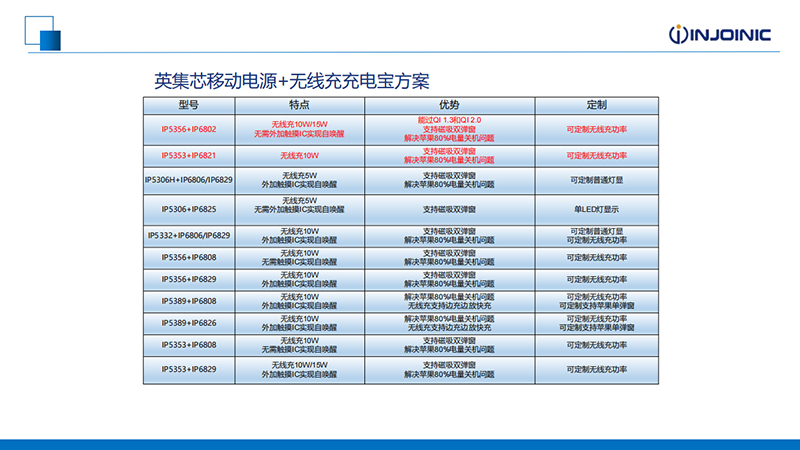This screenshot has width=800, height=450.
Task: Click 支持磁吸双弹窗 advantage in IP5306+IP6825 row
Action: click(449, 209)
